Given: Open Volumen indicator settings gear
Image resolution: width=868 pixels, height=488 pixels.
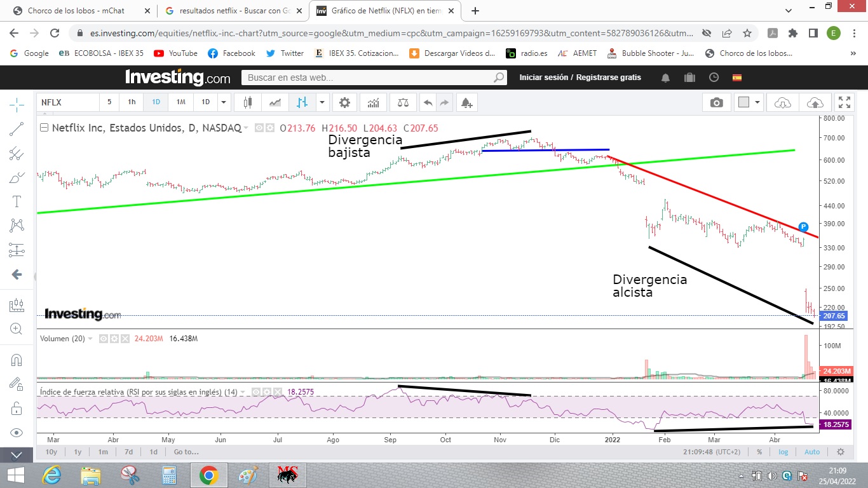Looking at the screenshot, I should point(114,339).
